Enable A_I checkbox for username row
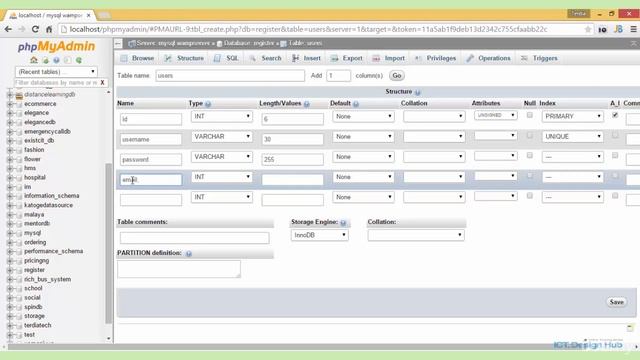This screenshot has height=360, width=640. 615,135
